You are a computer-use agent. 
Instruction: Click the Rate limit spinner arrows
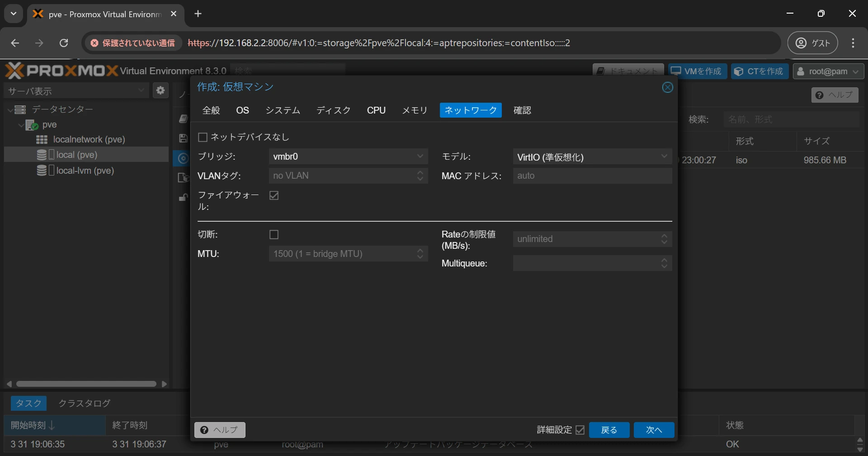click(x=664, y=239)
